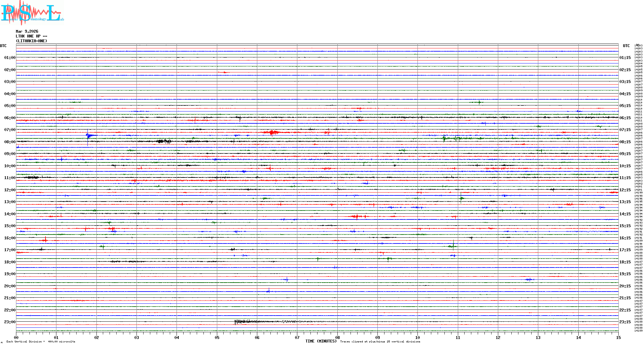Click the 12:15 label on right side
This screenshot has width=644, height=346.
(x=625, y=190)
